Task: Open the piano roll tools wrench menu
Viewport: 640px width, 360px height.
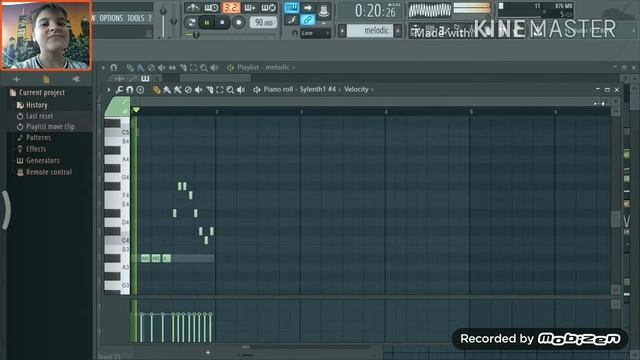Action: (119, 90)
